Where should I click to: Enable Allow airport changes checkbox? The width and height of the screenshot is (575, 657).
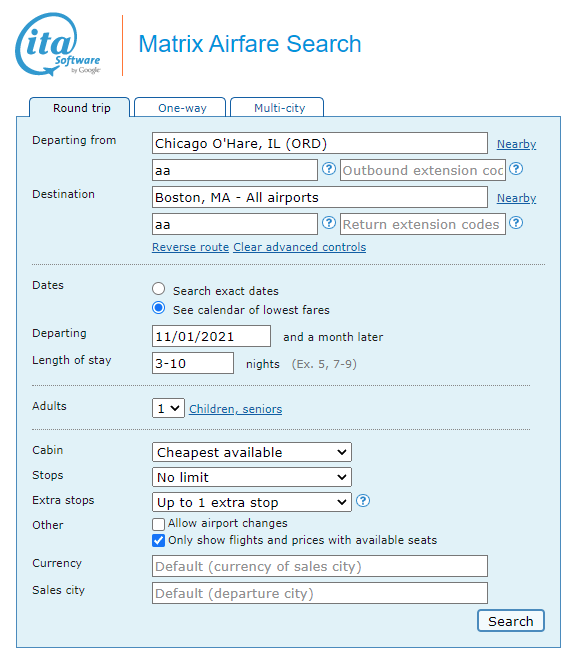[158, 524]
